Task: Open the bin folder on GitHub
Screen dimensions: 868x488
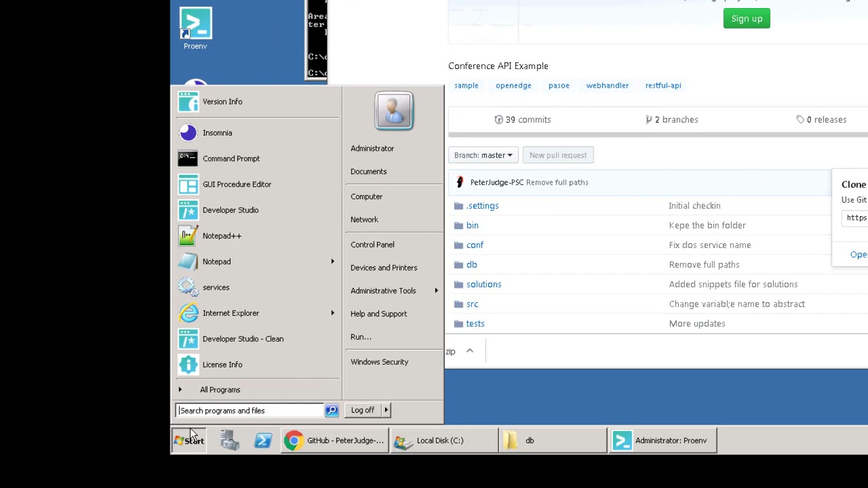Action: pyautogui.click(x=473, y=225)
